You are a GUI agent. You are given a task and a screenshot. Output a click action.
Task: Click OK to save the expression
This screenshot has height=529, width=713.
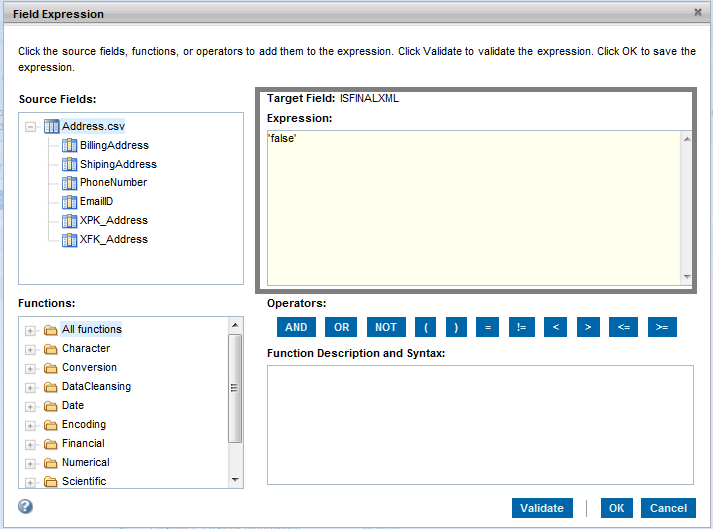(x=617, y=508)
